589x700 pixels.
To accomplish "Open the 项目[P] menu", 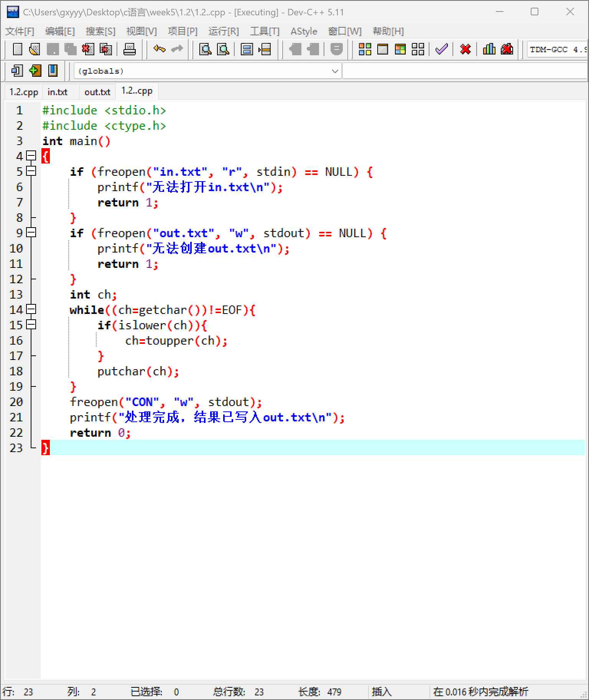I will pos(183,31).
